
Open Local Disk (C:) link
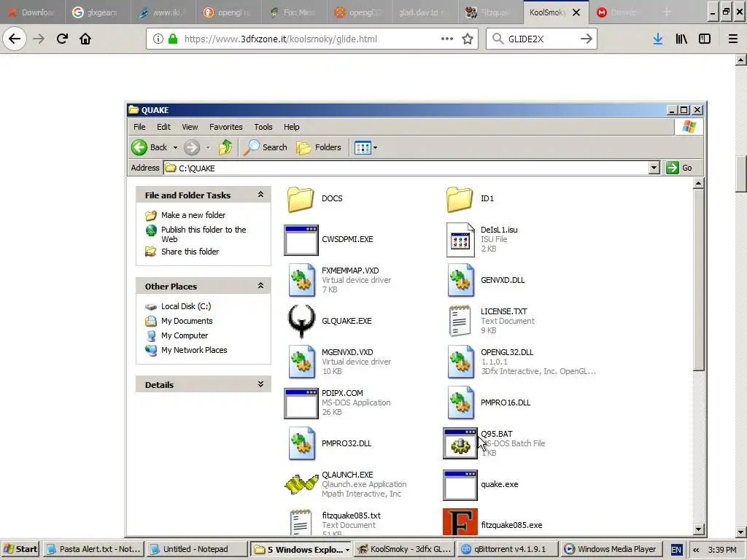[186, 306]
